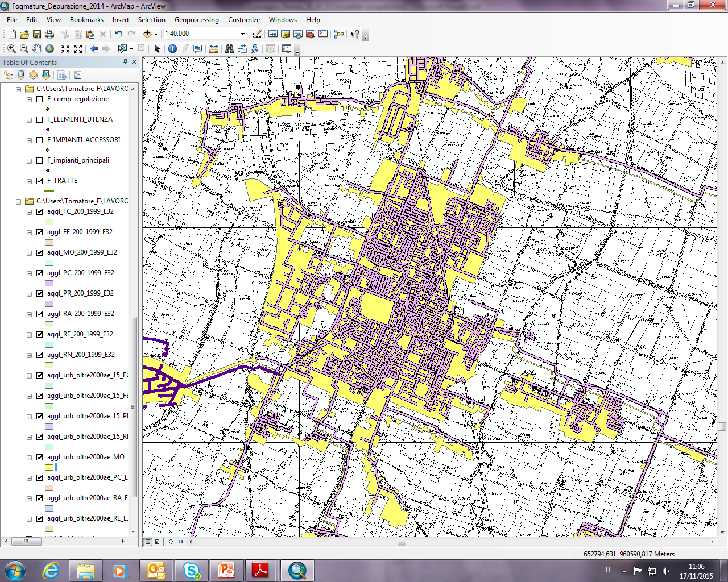Click the What's This help icon
The width and height of the screenshot is (728, 582).
(x=355, y=34)
